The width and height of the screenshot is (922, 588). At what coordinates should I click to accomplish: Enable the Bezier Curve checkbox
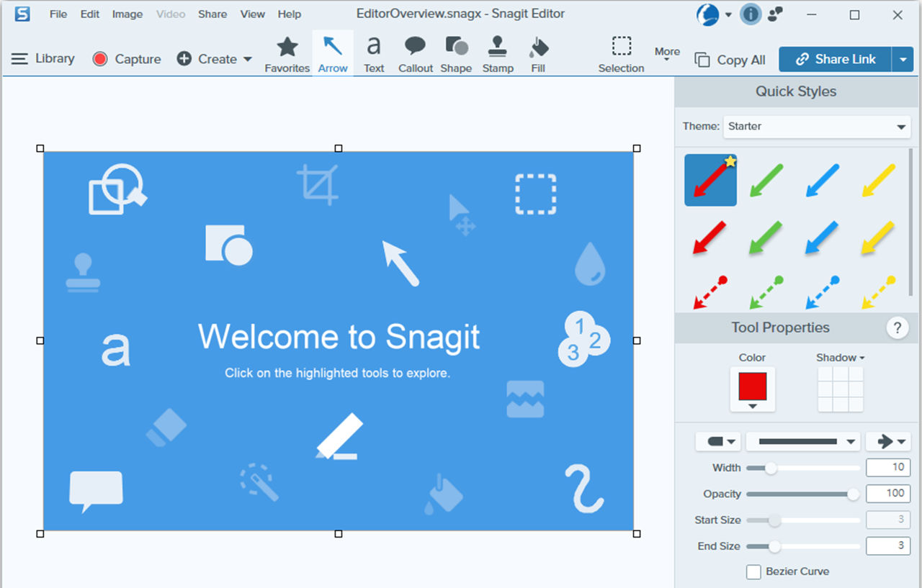pos(753,571)
